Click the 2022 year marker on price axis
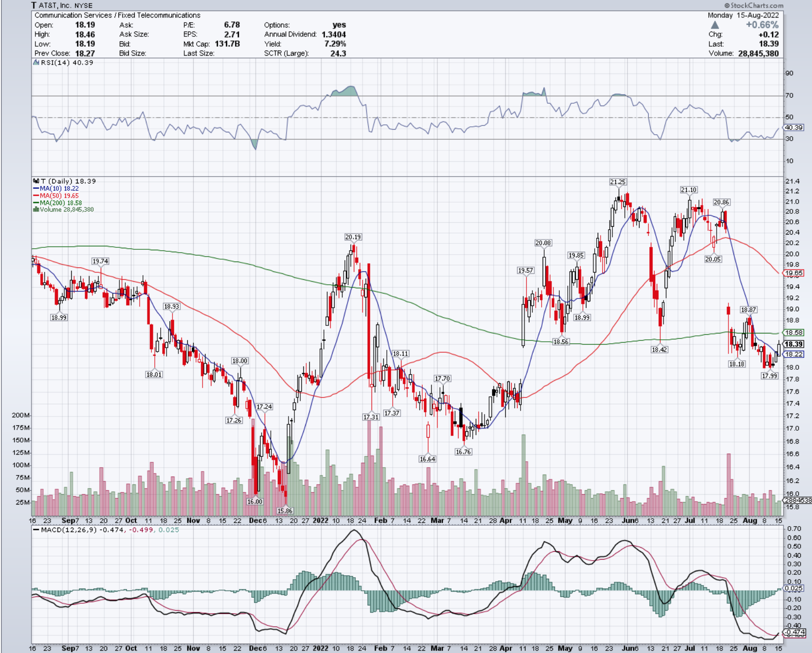Image resolution: width=812 pixels, height=653 pixels. coord(320,520)
